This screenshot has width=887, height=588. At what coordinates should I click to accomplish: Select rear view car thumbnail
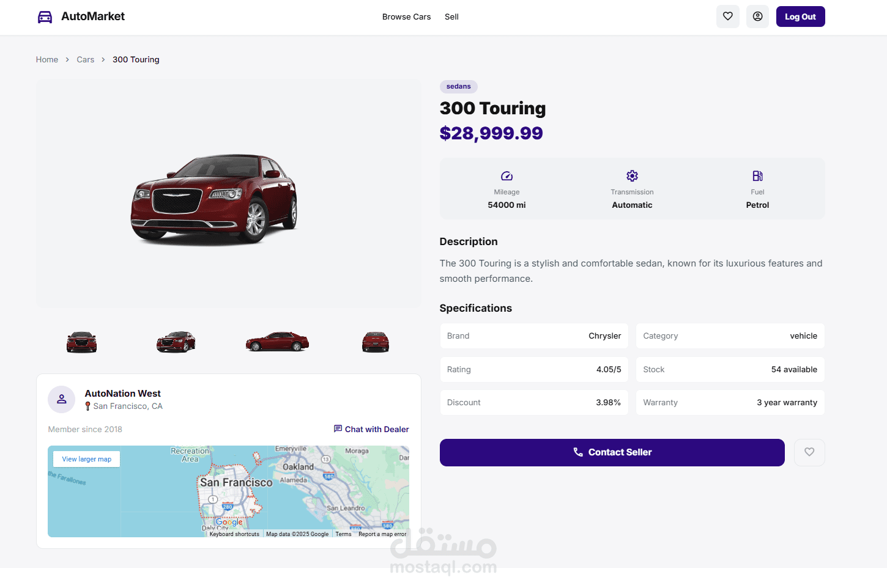tap(376, 342)
